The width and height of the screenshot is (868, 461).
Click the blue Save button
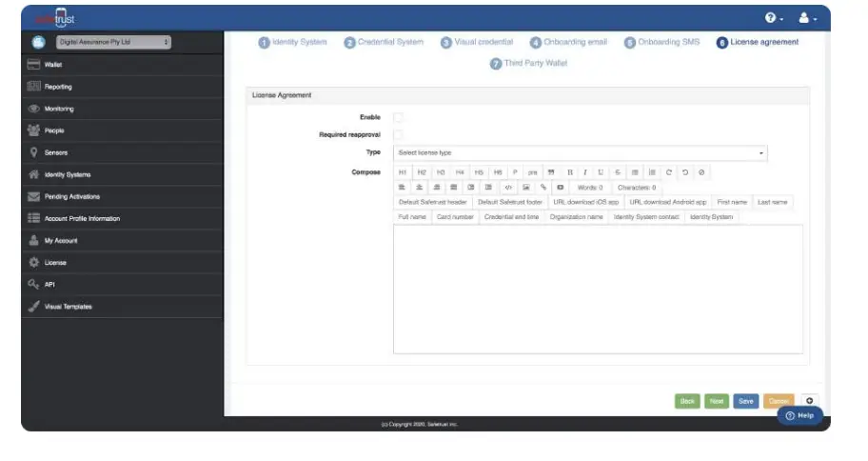tap(745, 401)
